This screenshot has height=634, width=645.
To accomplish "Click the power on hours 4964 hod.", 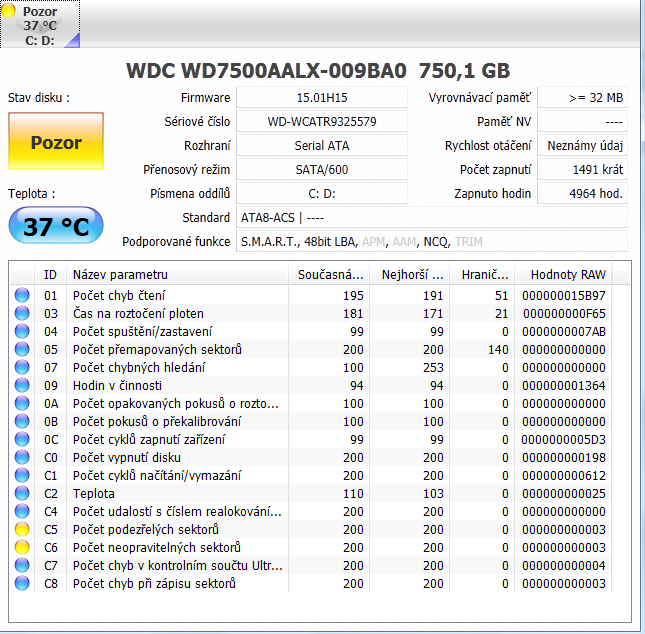I will coord(582,193).
